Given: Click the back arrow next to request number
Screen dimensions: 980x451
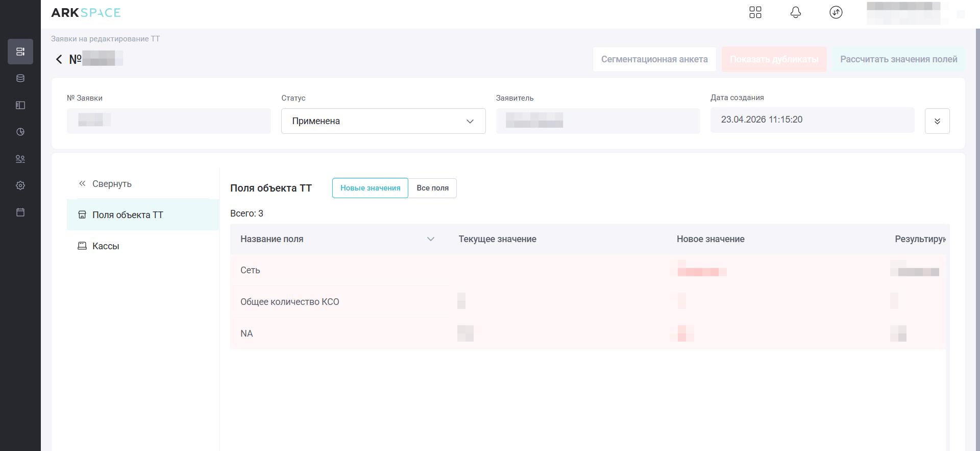Looking at the screenshot, I should click(x=59, y=60).
